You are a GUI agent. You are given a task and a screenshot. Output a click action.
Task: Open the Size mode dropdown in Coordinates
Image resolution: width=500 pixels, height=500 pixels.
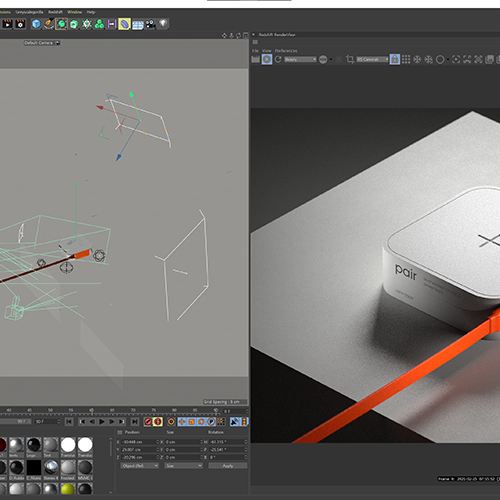pos(183,466)
